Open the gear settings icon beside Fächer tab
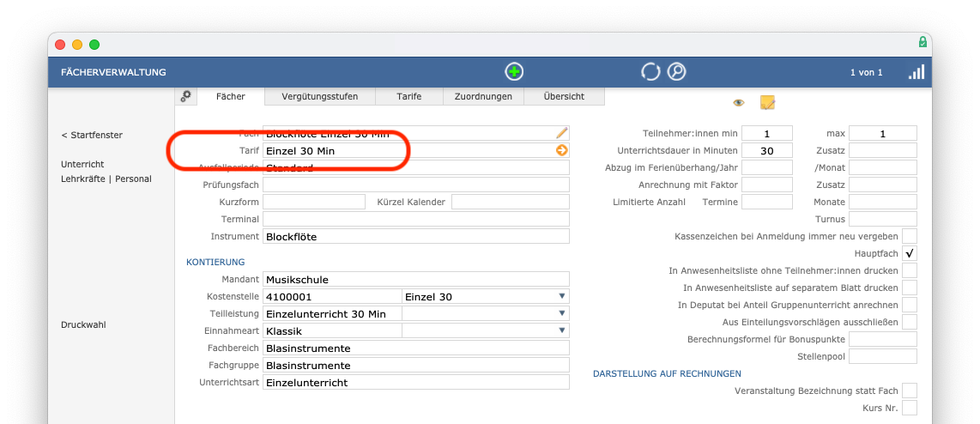This screenshot has width=980, height=424. 185,95
